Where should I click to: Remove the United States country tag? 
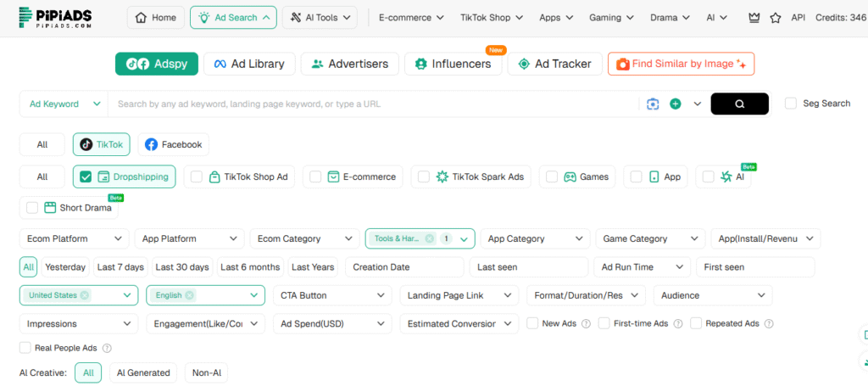tap(84, 295)
